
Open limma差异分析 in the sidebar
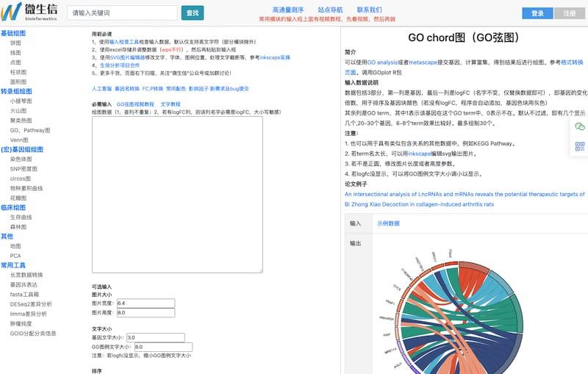click(x=29, y=314)
